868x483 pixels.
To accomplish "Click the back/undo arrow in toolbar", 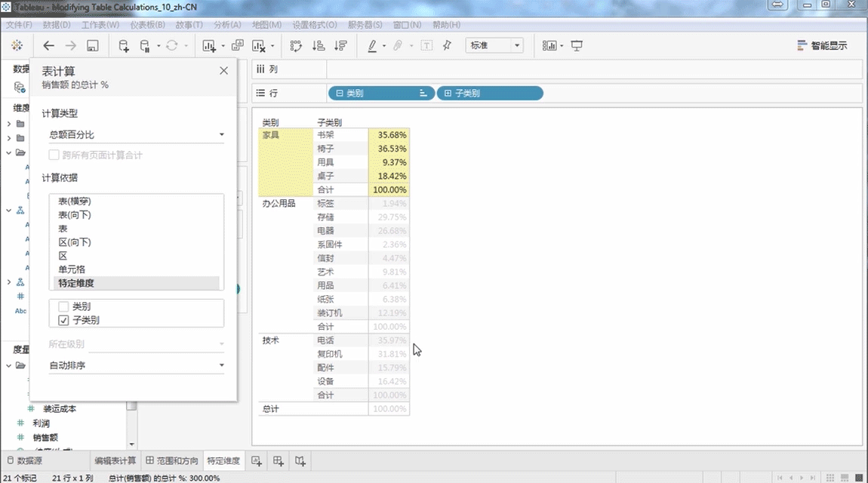I will pos(49,46).
